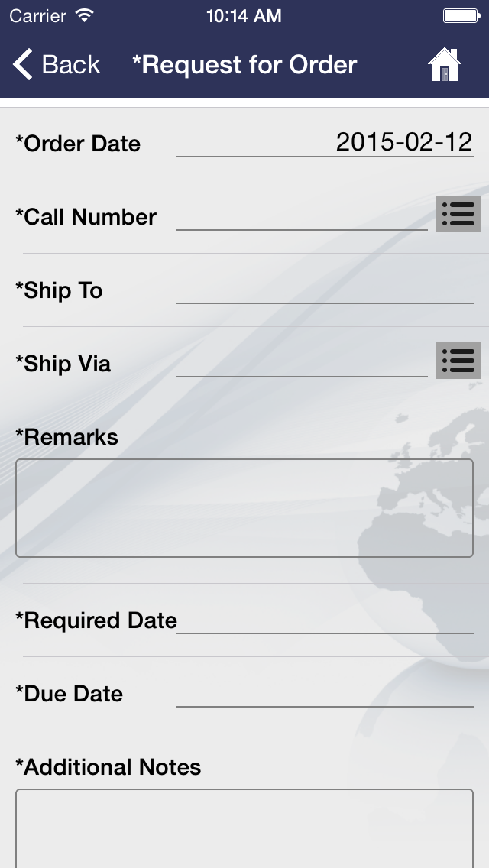The width and height of the screenshot is (489, 868).
Task: Tap the Back chevron arrow
Action: point(23,64)
